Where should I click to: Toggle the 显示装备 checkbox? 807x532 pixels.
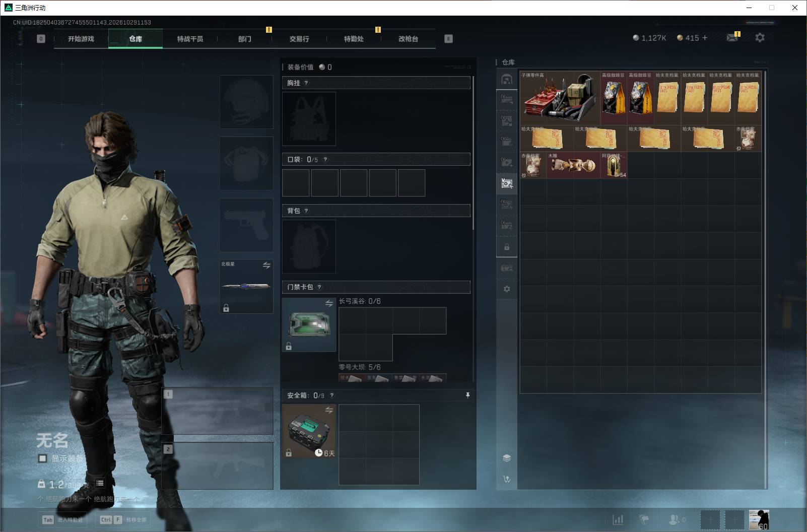click(x=43, y=458)
